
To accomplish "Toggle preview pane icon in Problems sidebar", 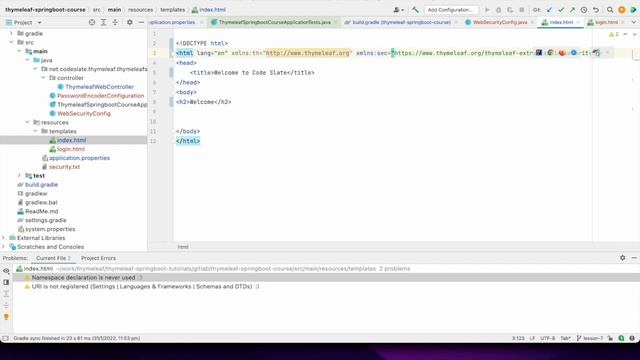I will pos(6,282).
